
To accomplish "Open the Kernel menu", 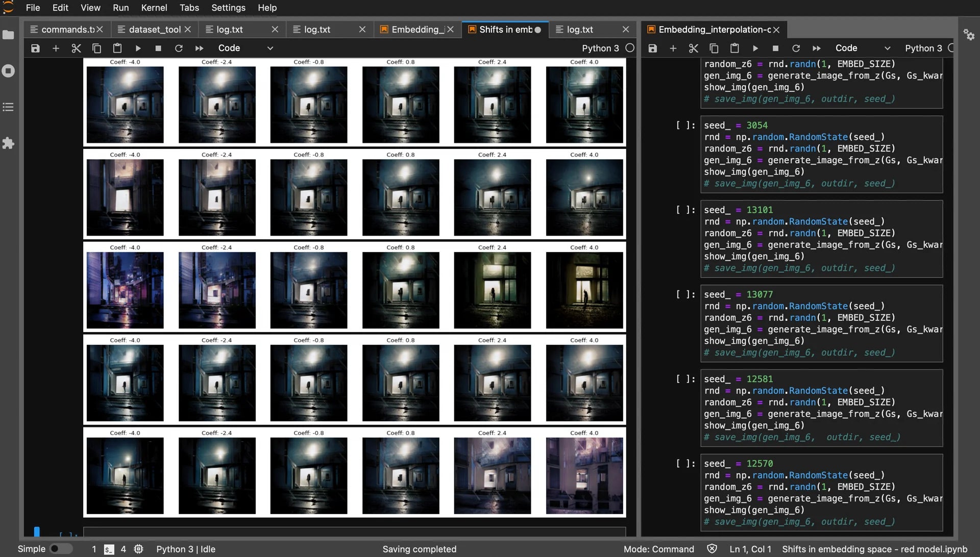I will pyautogui.click(x=154, y=8).
